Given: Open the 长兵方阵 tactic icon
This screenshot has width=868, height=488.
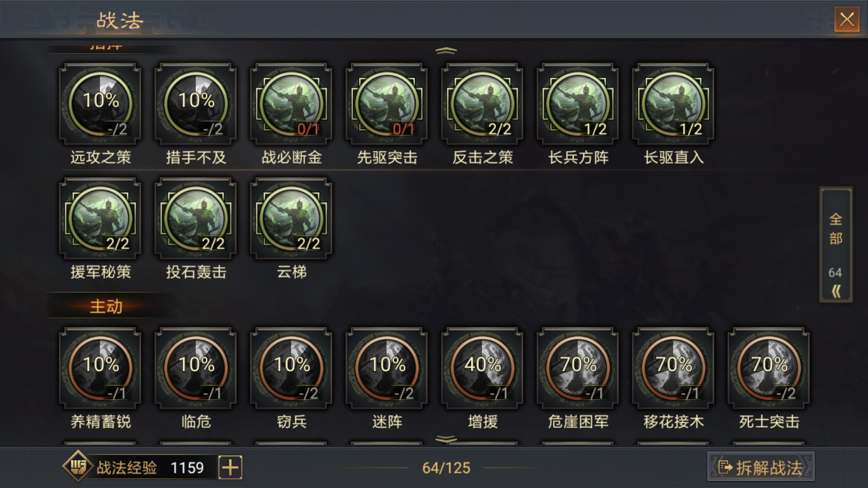Looking at the screenshot, I should [578, 103].
